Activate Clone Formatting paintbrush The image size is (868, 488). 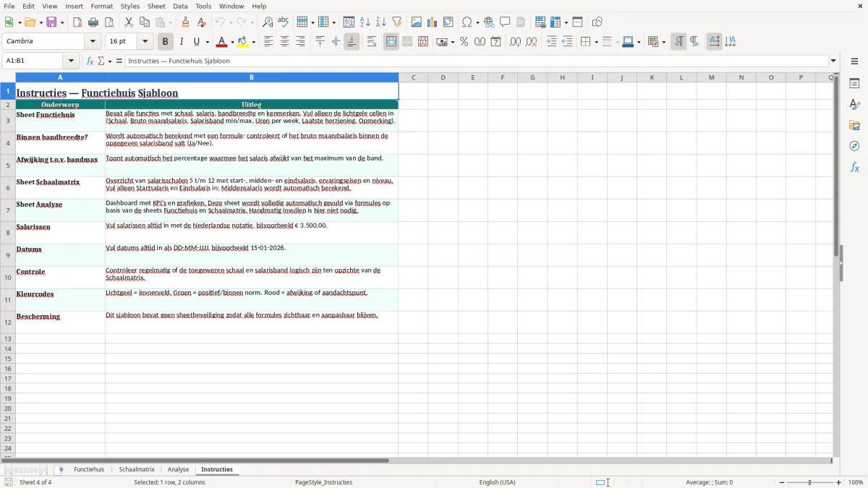tap(185, 22)
